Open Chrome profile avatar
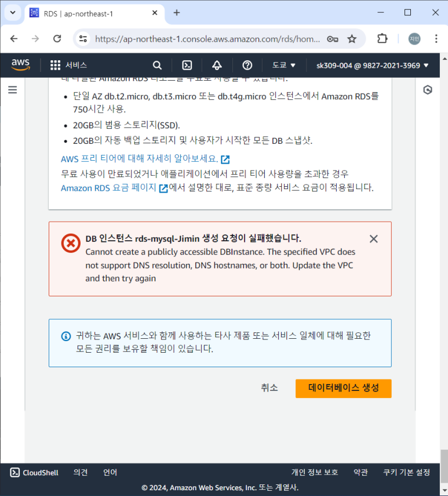 [x=414, y=39]
